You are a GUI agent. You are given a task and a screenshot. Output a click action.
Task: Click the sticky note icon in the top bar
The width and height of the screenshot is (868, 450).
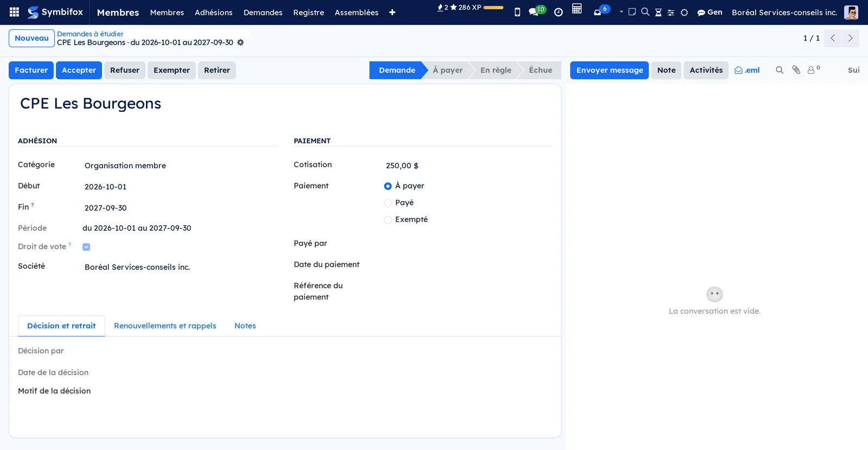coord(632,12)
